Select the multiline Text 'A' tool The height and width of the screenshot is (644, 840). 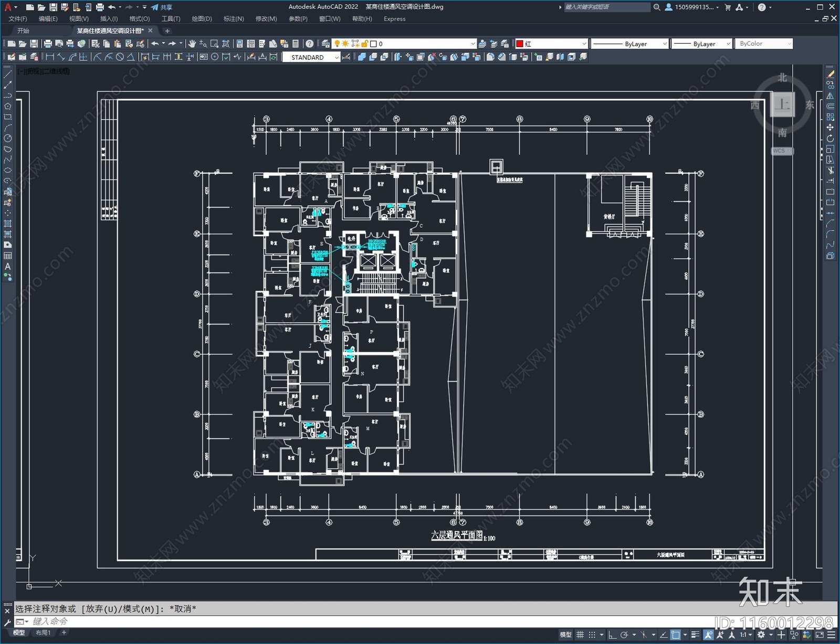click(x=8, y=266)
